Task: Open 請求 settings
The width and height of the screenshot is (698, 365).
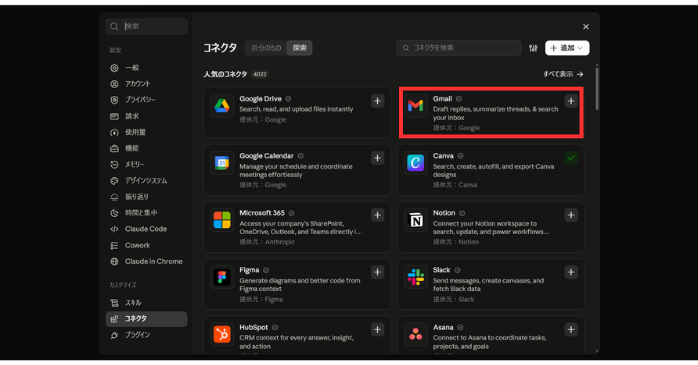Action: 146,116
